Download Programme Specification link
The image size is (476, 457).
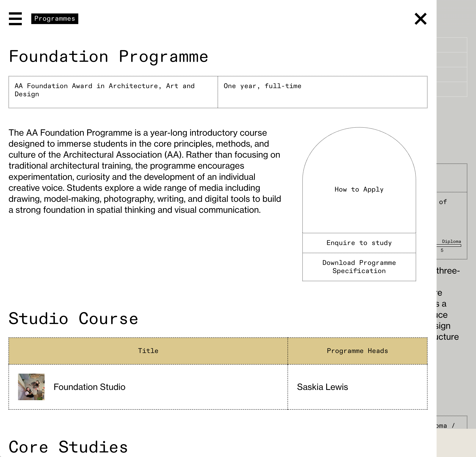(359, 267)
